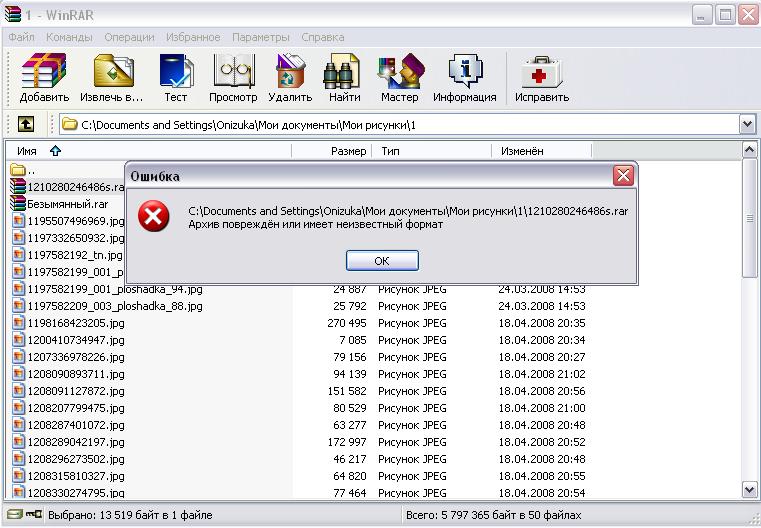
Task: Click the address path input field
Action: 399,124
